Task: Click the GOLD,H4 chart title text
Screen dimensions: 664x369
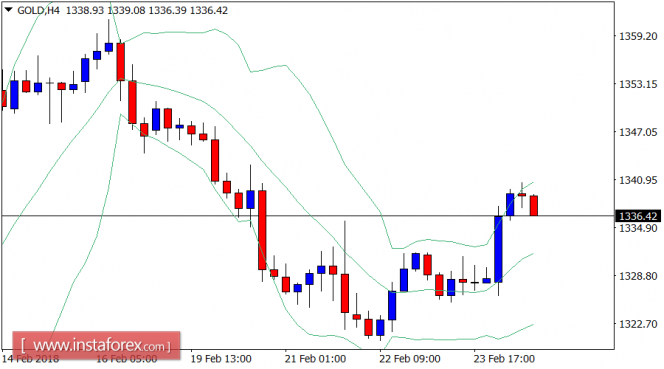Action: pyautogui.click(x=38, y=10)
